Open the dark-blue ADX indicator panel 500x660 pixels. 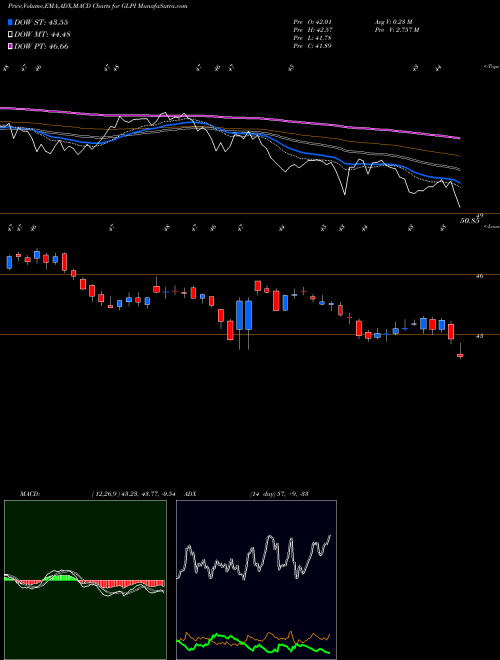[x=256, y=580]
